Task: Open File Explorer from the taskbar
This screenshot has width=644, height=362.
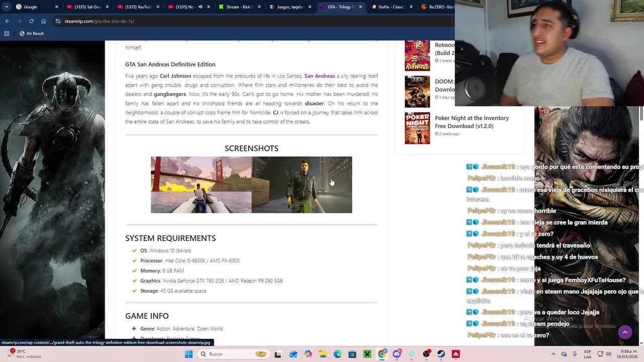Action: (x=323, y=354)
